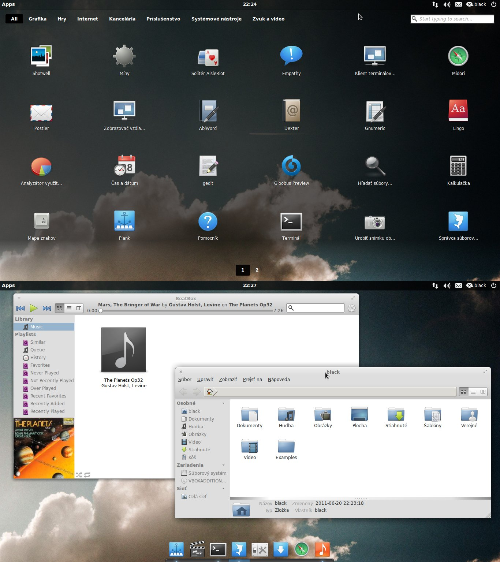Image resolution: width=500 pixels, height=563 pixels.
Task: Open the Súbor menu in file manager
Action: pyautogui.click(x=184, y=379)
